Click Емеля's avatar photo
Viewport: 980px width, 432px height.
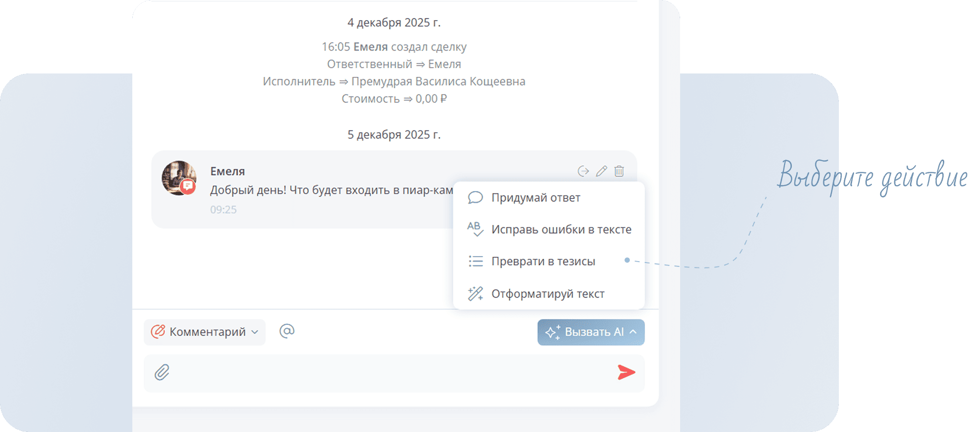click(x=177, y=175)
